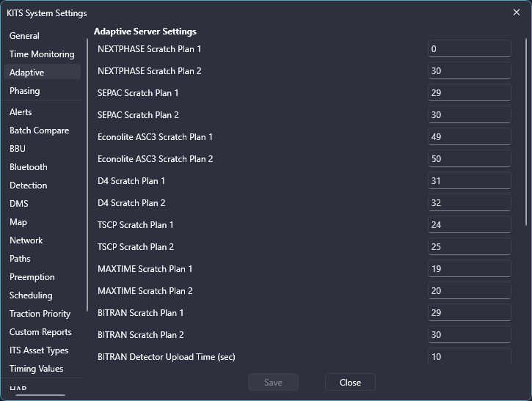The height and width of the screenshot is (401, 532).
Task: Click the KITS System Settings title text
Action: click(x=47, y=13)
